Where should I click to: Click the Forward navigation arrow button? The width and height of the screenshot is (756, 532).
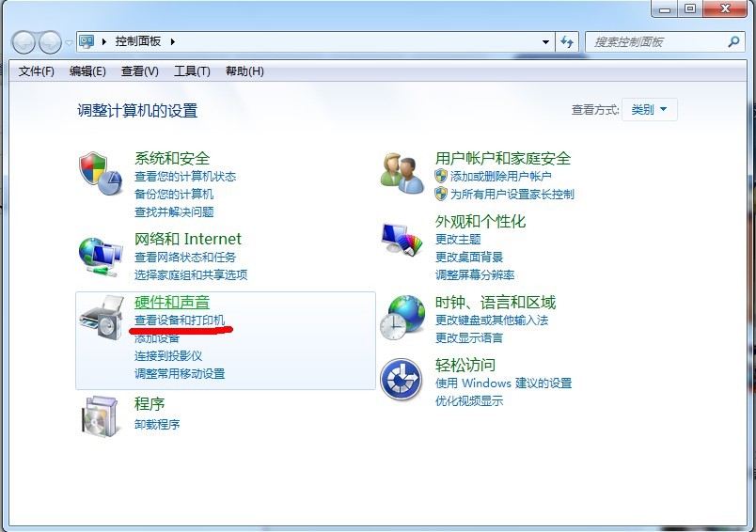tap(50, 42)
